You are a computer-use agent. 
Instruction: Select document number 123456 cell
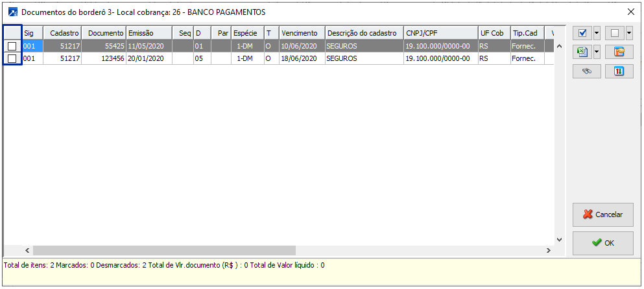(104, 59)
